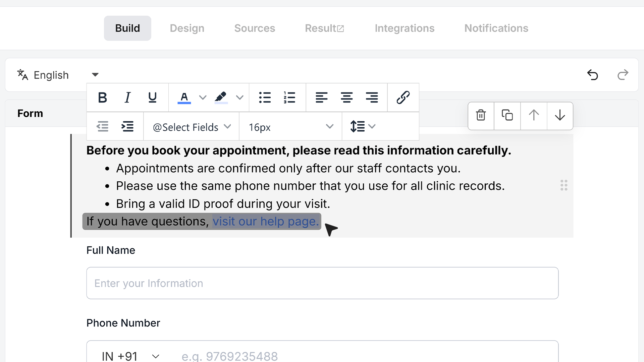
Task: Click the 'Phone Number' field label
Action: 123,323
